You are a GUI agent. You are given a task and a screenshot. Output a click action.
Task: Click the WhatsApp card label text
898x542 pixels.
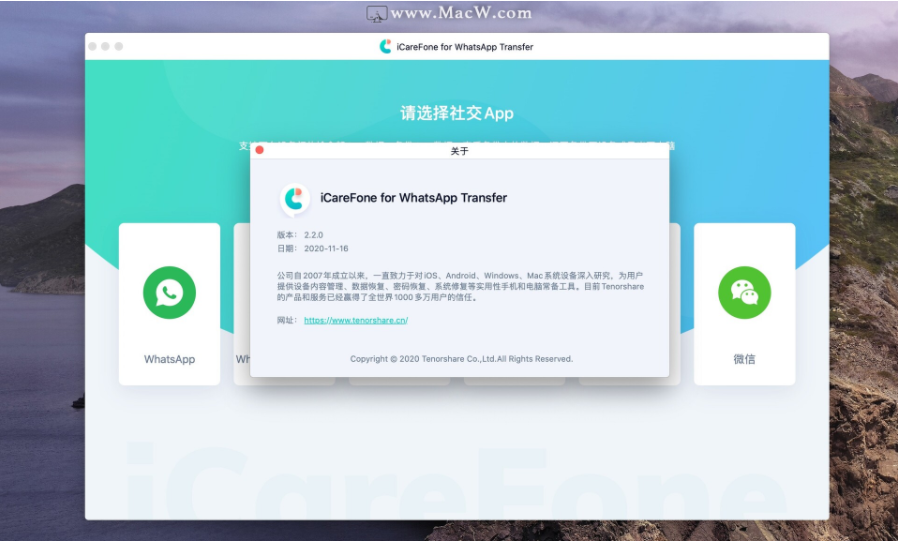coord(170,359)
